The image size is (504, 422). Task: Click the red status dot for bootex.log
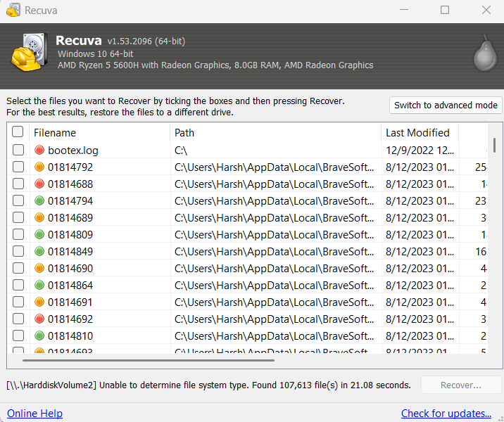pyautogui.click(x=39, y=150)
